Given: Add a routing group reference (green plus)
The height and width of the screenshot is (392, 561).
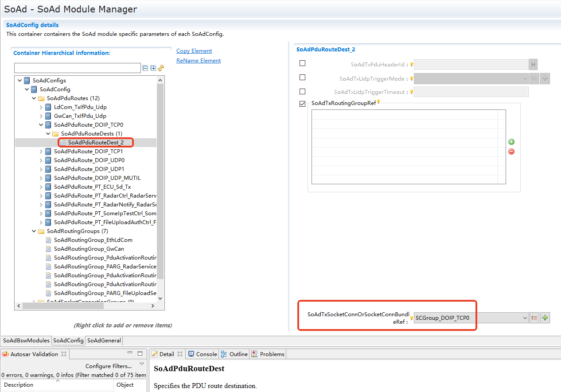Looking at the screenshot, I should pos(511,142).
